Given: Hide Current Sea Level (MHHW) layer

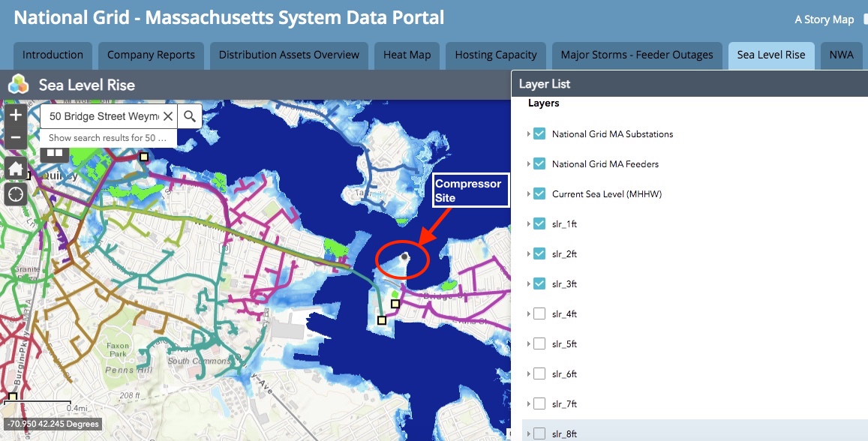Looking at the screenshot, I should [x=539, y=193].
